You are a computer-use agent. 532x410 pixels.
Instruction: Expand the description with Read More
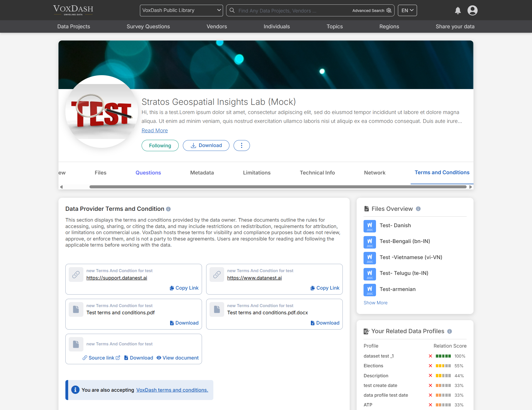[154, 130]
